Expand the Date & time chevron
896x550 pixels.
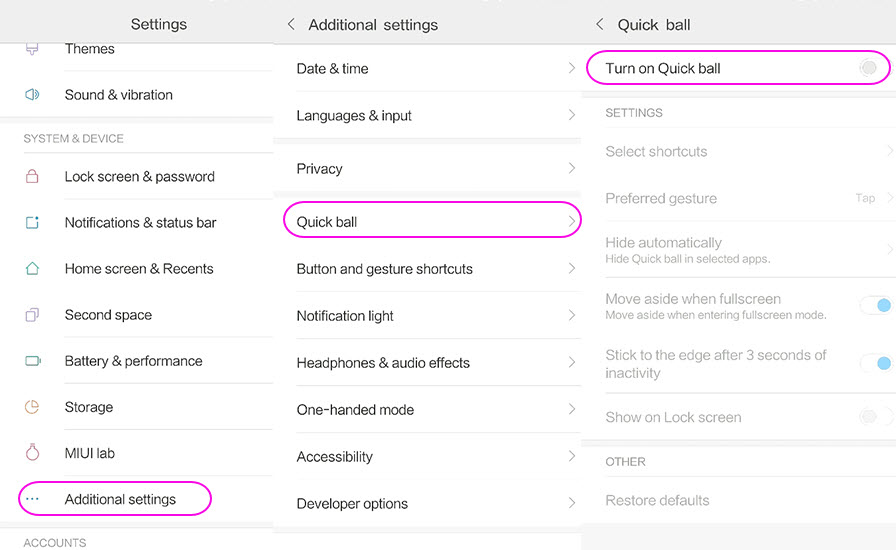[571, 68]
